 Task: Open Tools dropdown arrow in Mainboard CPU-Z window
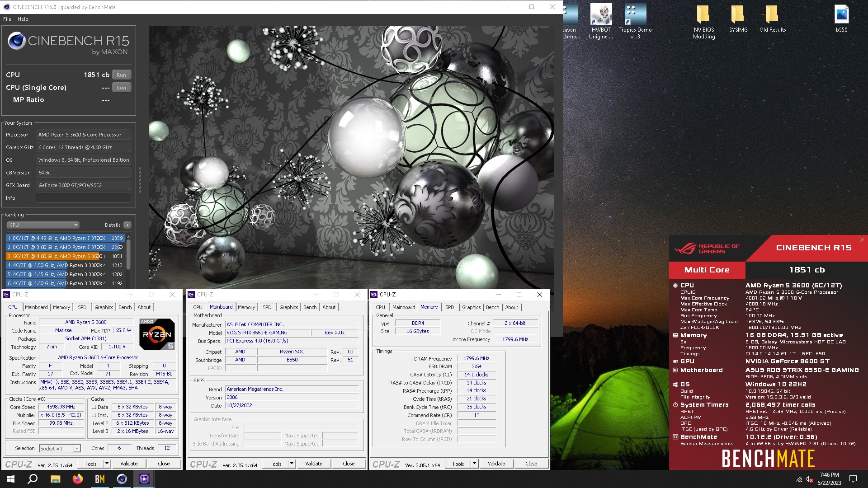pyautogui.click(x=292, y=464)
